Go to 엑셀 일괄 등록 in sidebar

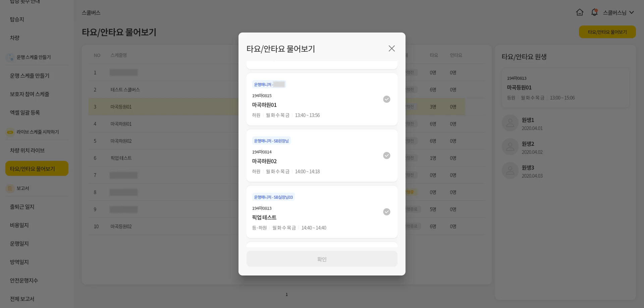pos(25,113)
